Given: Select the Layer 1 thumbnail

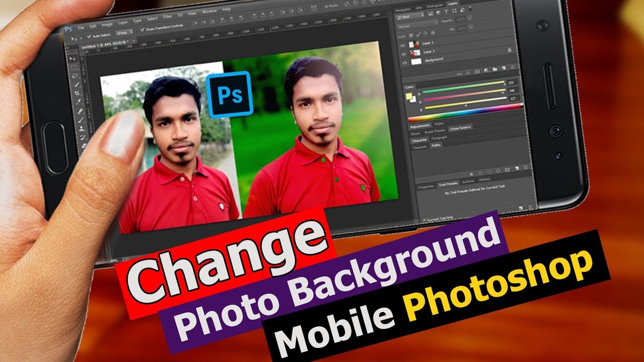Looking at the screenshot, I should 414,44.
